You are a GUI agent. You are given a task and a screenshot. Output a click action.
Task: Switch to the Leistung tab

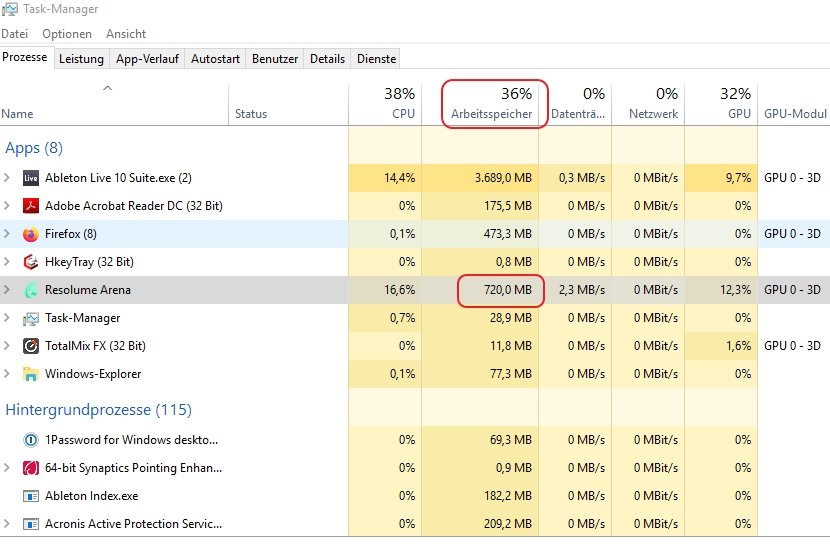81,59
